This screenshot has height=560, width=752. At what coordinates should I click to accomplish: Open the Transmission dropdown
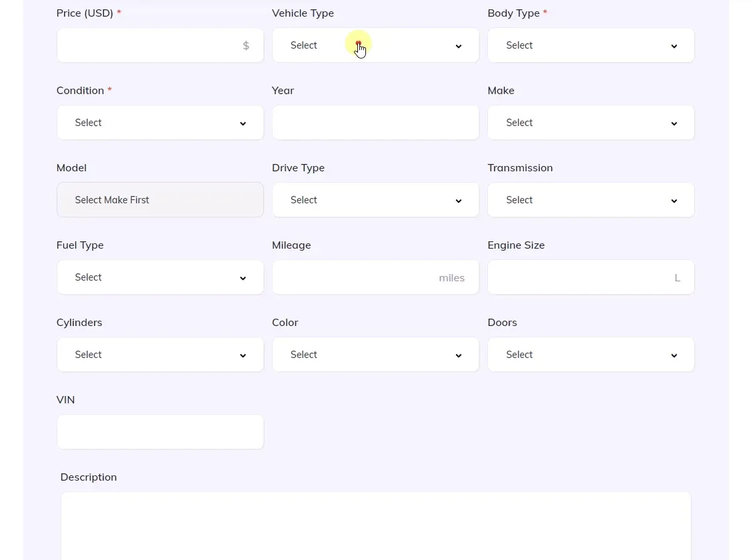[591, 200]
